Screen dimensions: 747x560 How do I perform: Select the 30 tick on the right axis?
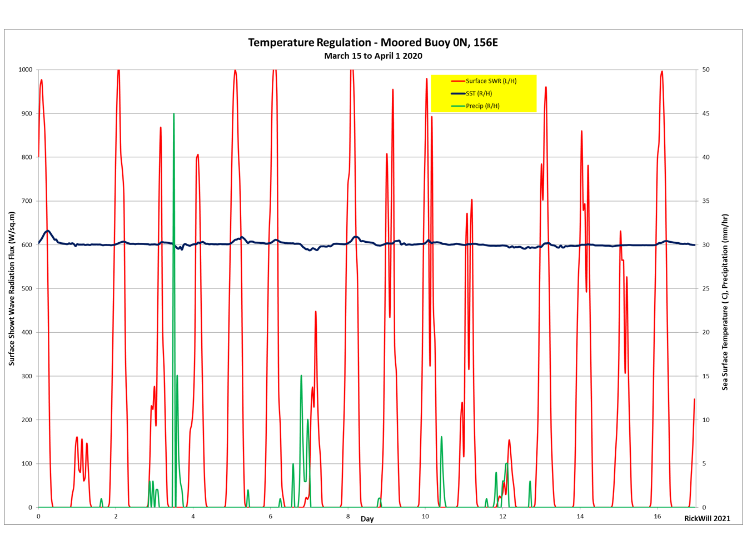[x=705, y=244]
